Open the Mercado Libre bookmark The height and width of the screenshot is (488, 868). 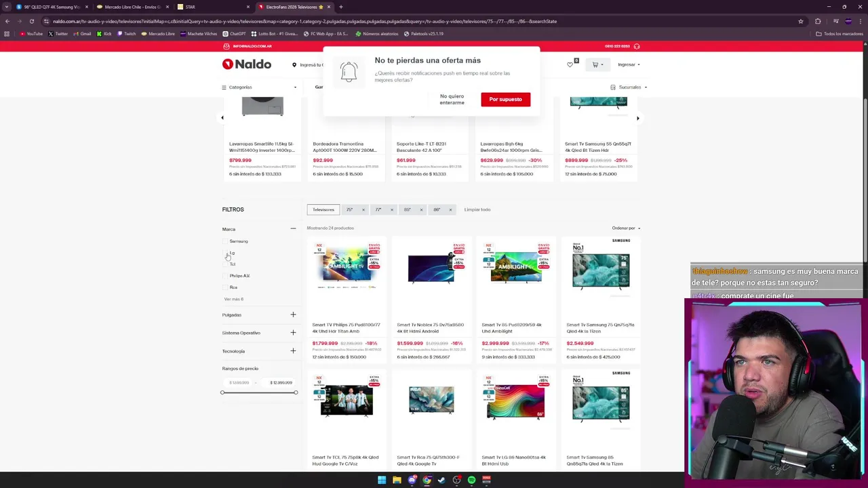click(x=158, y=34)
